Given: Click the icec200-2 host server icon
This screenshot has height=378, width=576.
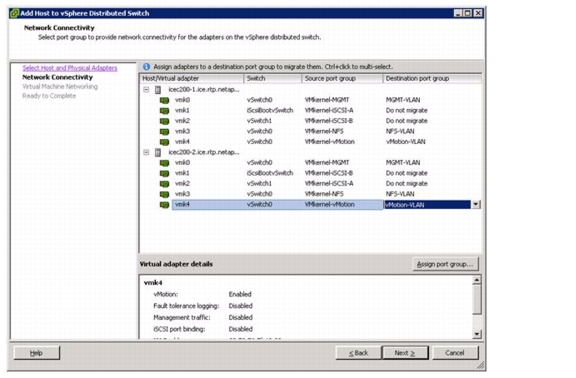Looking at the screenshot, I should (x=158, y=152).
